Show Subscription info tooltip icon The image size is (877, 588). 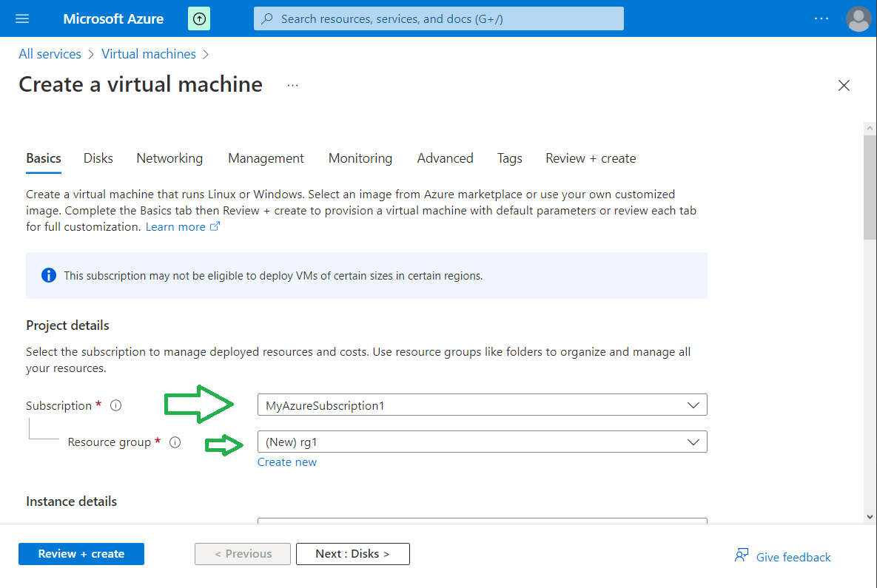click(x=115, y=405)
